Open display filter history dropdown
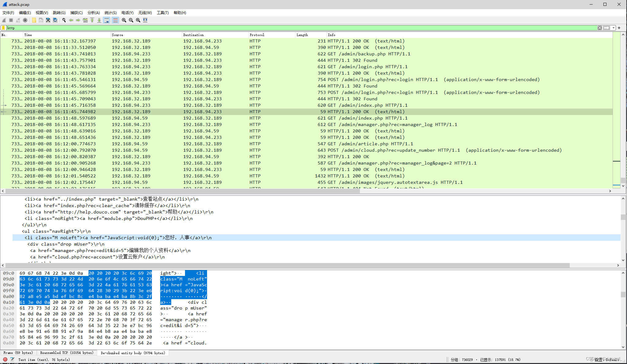 (613, 28)
